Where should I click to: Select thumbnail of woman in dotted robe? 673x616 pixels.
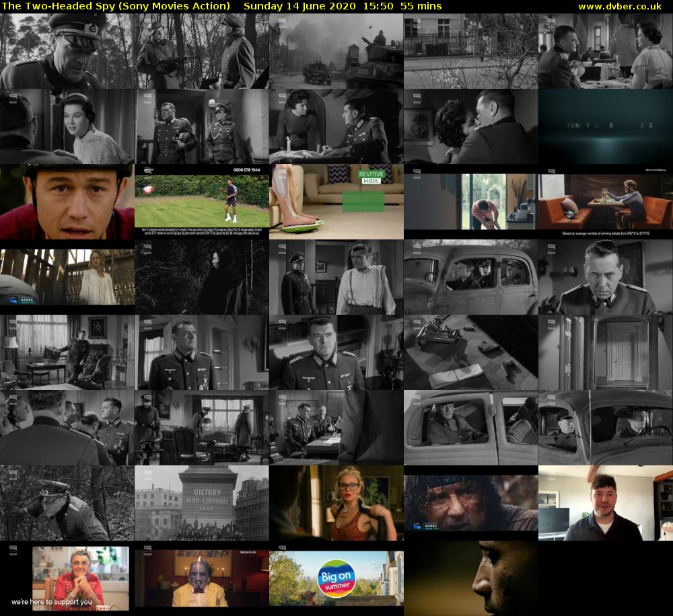pyautogui.click(x=67, y=126)
